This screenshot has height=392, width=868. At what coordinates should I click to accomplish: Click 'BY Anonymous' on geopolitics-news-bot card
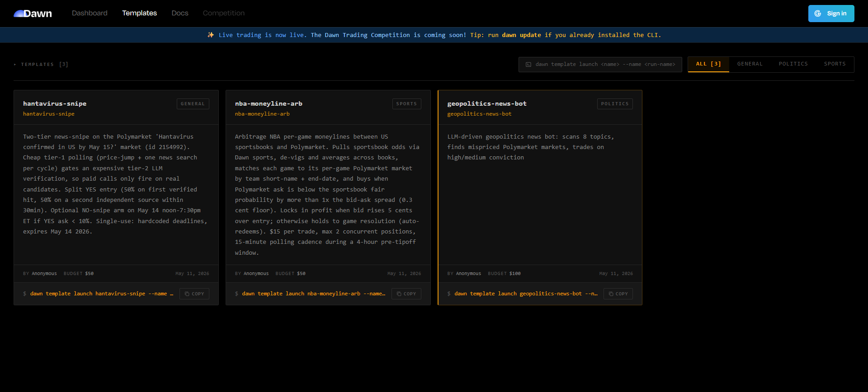pyautogui.click(x=464, y=274)
